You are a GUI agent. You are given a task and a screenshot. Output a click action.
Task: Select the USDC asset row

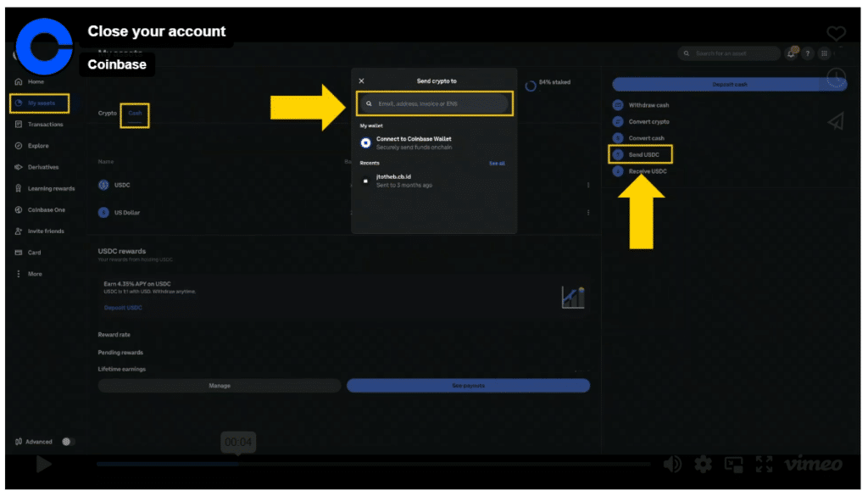pos(343,185)
